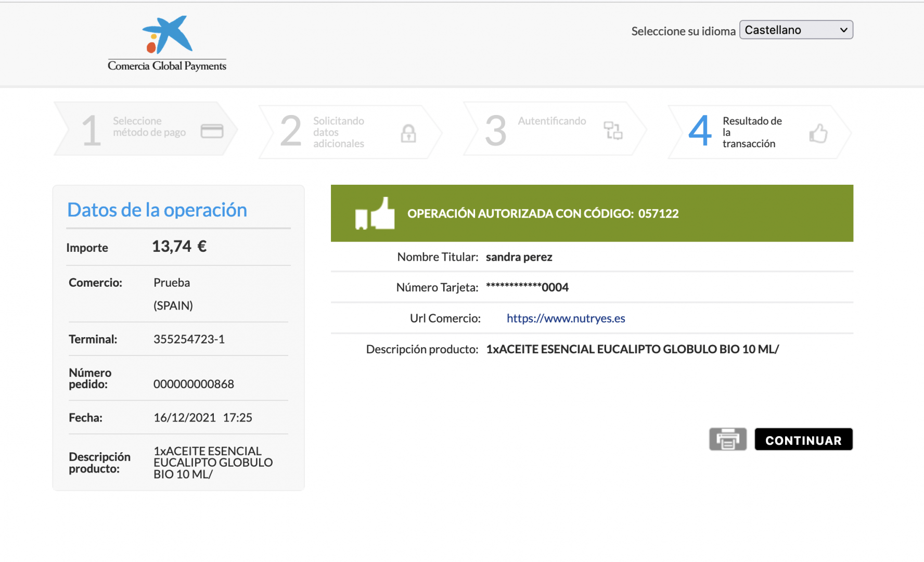
Task: Click the Seleccione su idioma label
Action: pos(684,31)
